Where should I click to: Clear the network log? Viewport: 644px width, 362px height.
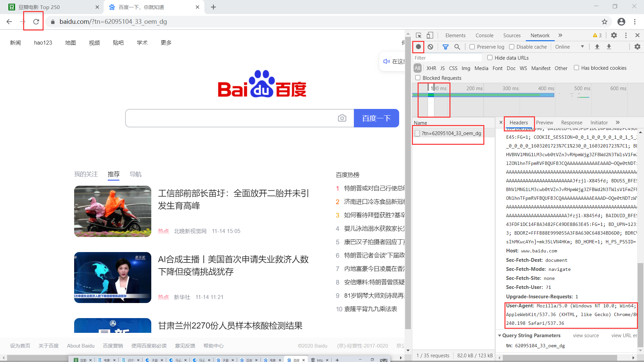(x=430, y=47)
